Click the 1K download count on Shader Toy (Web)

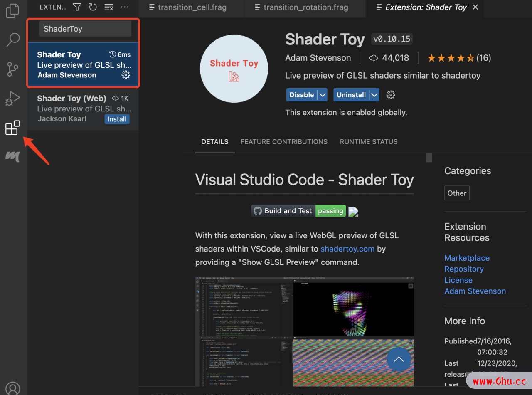click(x=120, y=99)
